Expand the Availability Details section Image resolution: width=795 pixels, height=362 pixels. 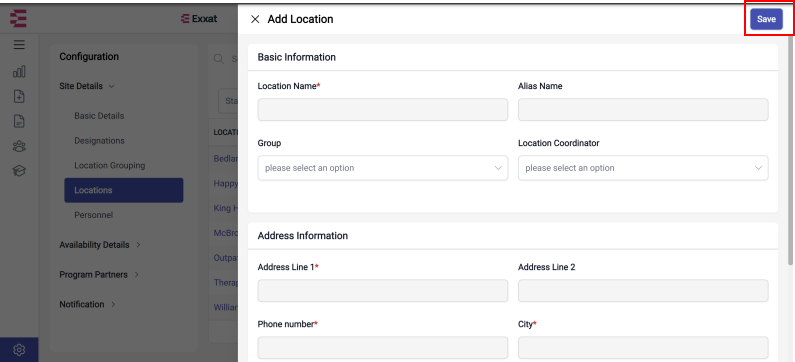coord(99,244)
